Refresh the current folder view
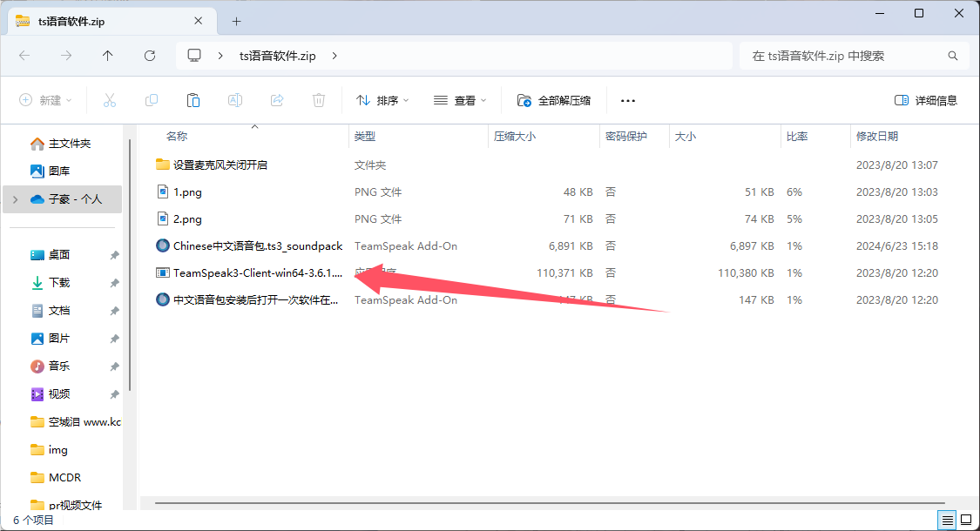980x531 pixels. (149, 56)
